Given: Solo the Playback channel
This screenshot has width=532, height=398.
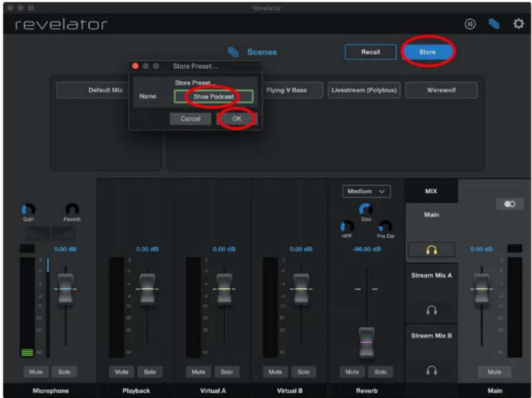Looking at the screenshot, I should 150,372.
